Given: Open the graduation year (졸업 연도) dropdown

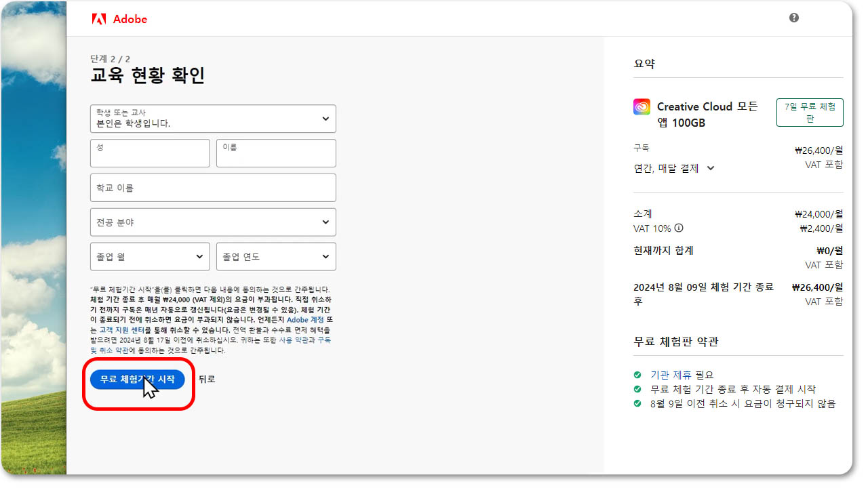Looking at the screenshot, I should coord(276,257).
